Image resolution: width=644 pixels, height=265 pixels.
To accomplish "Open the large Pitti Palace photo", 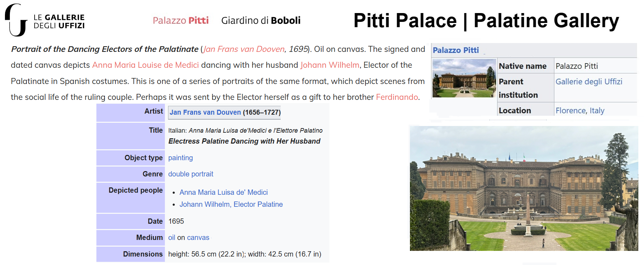I will [524, 188].
